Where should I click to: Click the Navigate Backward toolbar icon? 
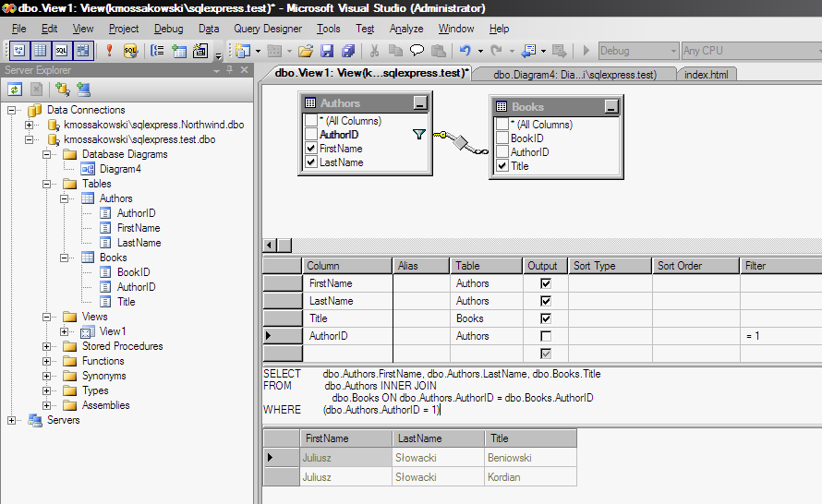(528, 51)
